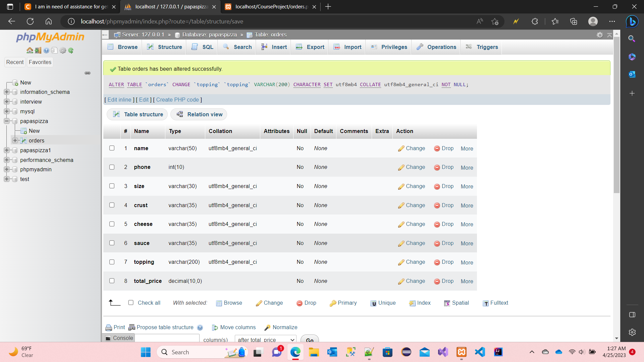Collapse the papaspizza database node
The height and width of the screenshot is (362, 644).
tap(7, 121)
